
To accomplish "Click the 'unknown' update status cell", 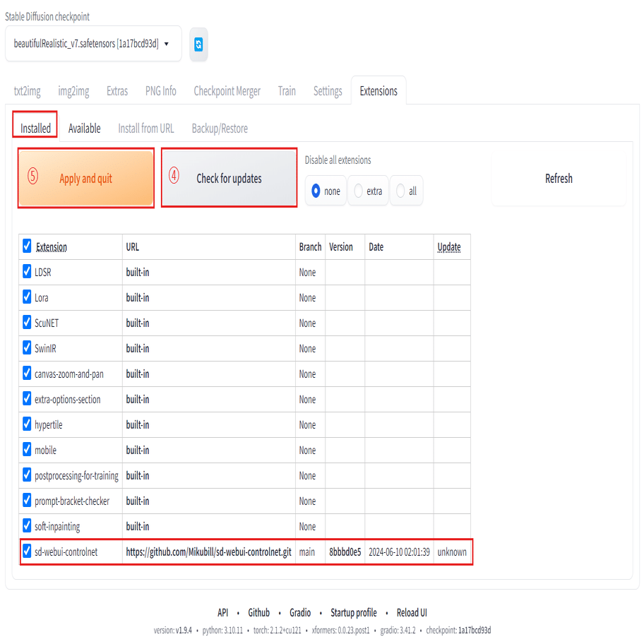I will pyautogui.click(x=452, y=552).
